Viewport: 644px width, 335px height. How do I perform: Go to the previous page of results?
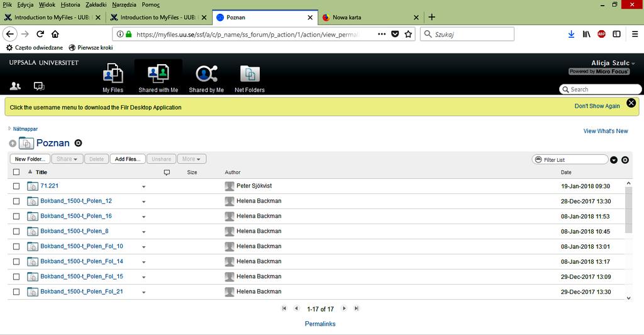point(296,309)
